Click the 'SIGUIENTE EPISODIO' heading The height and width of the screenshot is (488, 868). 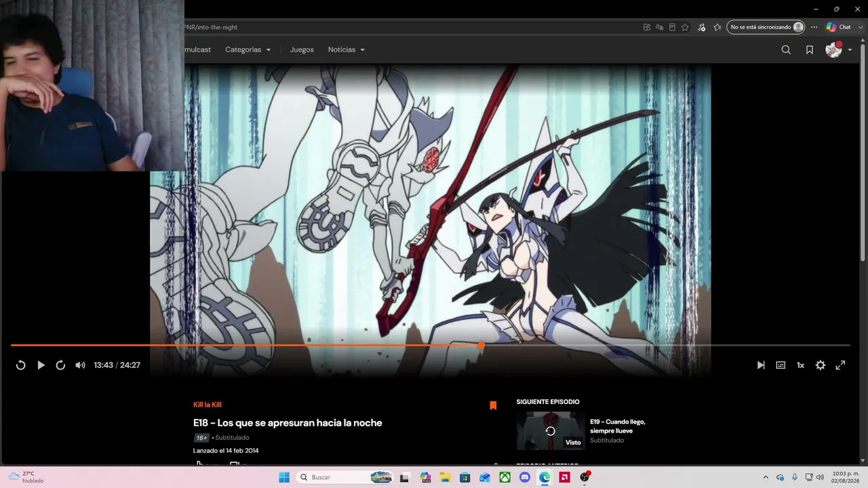(548, 402)
